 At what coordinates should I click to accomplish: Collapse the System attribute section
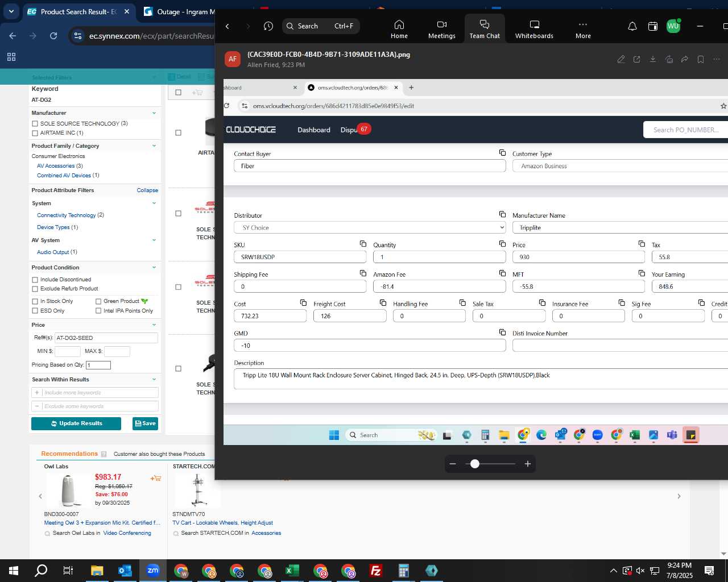(154, 203)
